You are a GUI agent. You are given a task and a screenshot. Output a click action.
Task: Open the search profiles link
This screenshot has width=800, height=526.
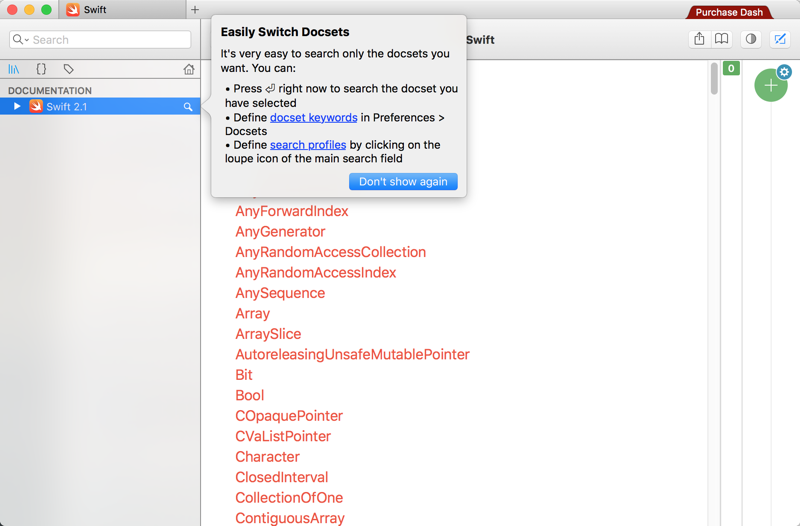click(308, 145)
